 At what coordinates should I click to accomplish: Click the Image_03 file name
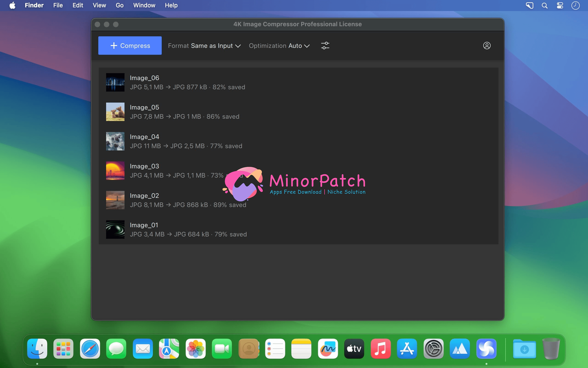tap(144, 166)
